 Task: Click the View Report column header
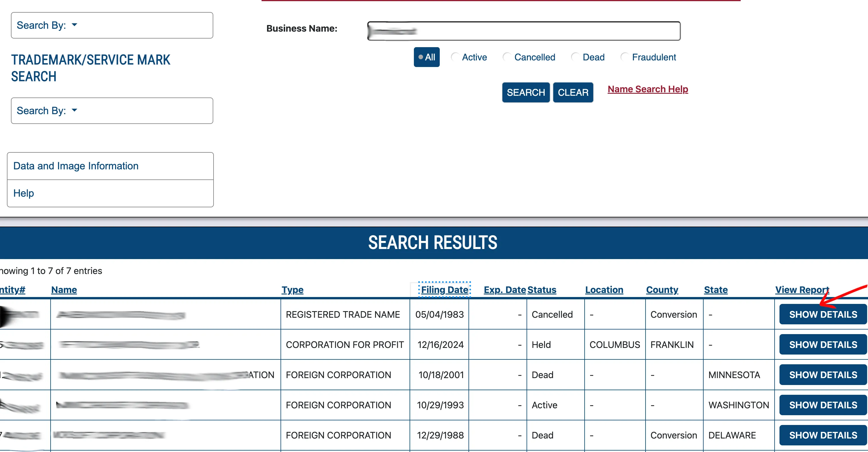[x=802, y=290]
